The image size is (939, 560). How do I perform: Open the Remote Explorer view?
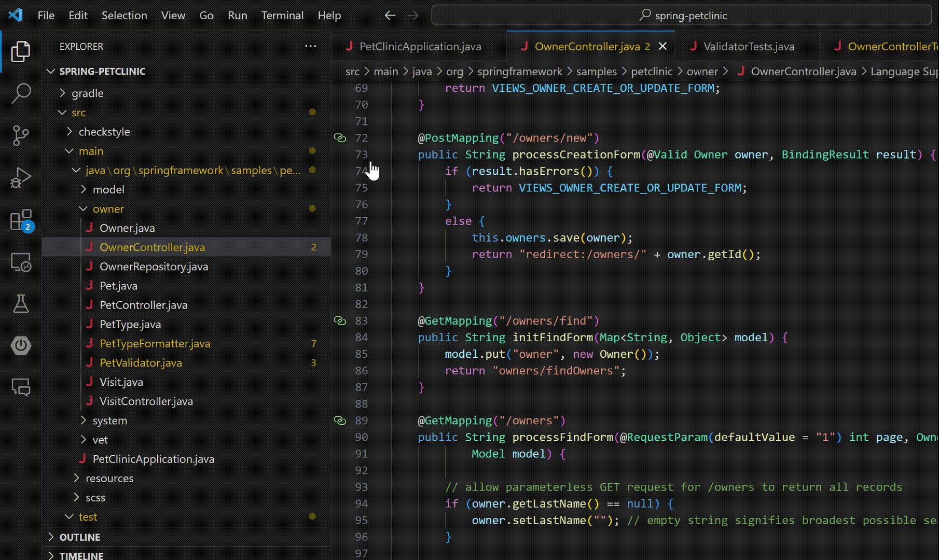(20, 262)
